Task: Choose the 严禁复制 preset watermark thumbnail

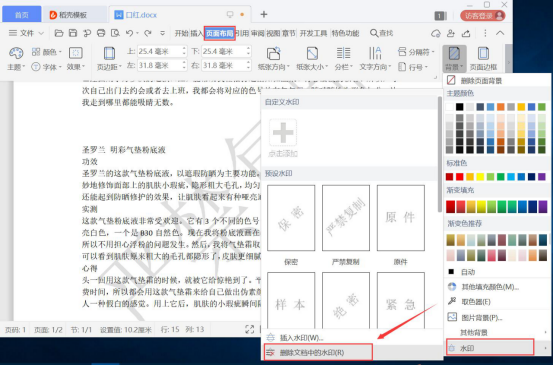Action: click(346, 218)
